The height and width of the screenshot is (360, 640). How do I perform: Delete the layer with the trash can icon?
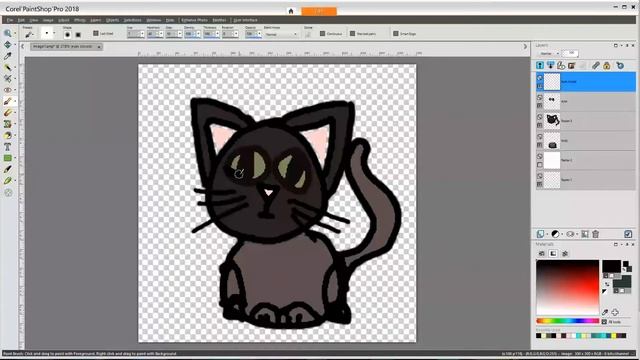coord(596,234)
